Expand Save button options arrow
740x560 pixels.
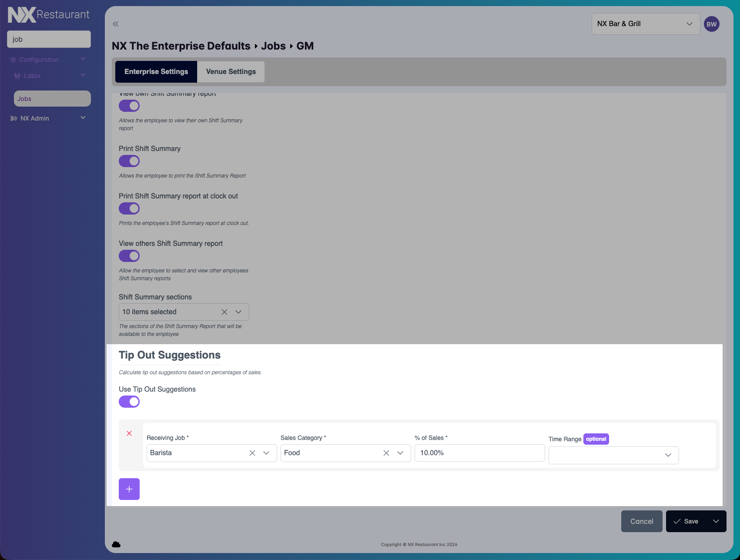click(x=716, y=521)
